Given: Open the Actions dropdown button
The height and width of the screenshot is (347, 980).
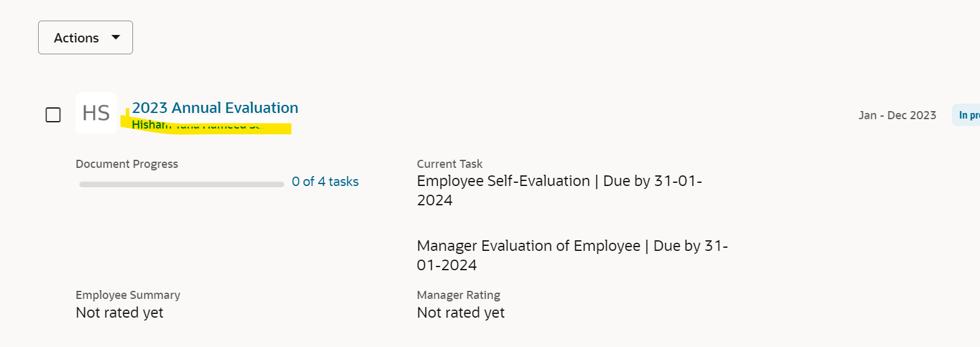Looking at the screenshot, I should 86,37.
